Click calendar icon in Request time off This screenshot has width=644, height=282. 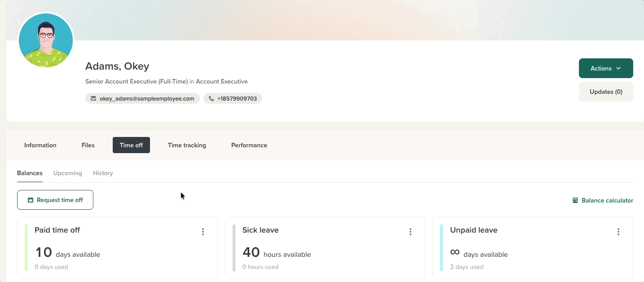coord(31,200)
